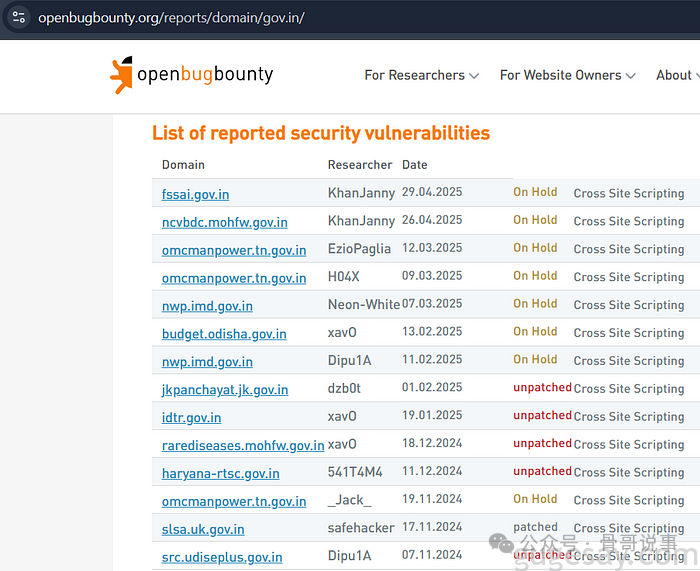Click researcher KhanJanny in fssai.gov.in row

361,193
